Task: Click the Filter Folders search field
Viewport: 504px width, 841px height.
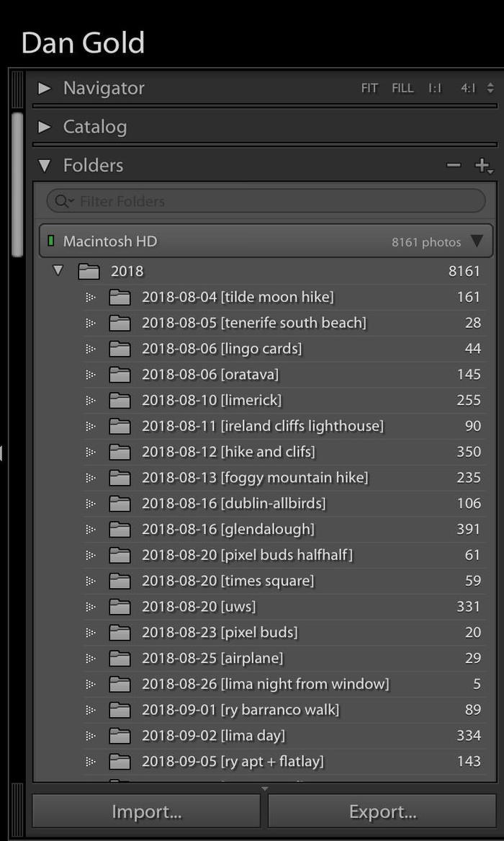Action: [274, 202]
